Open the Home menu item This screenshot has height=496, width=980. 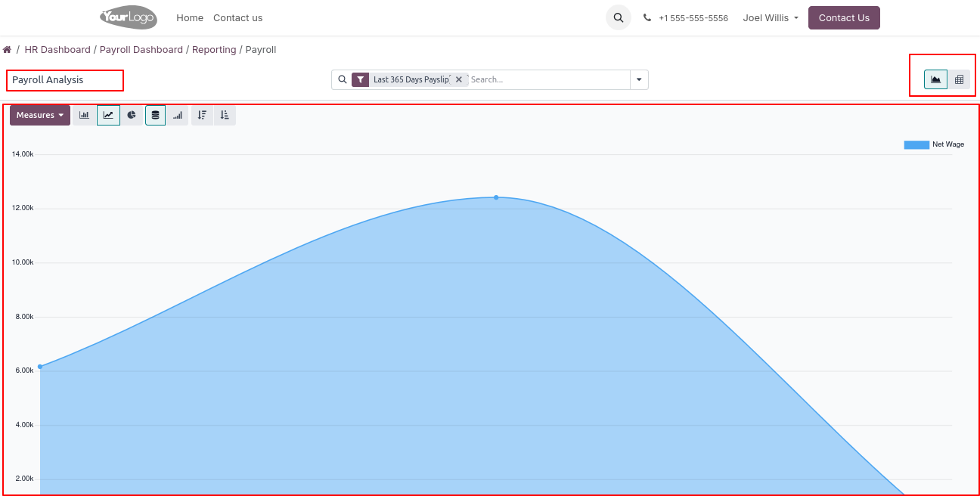point(190,17)
